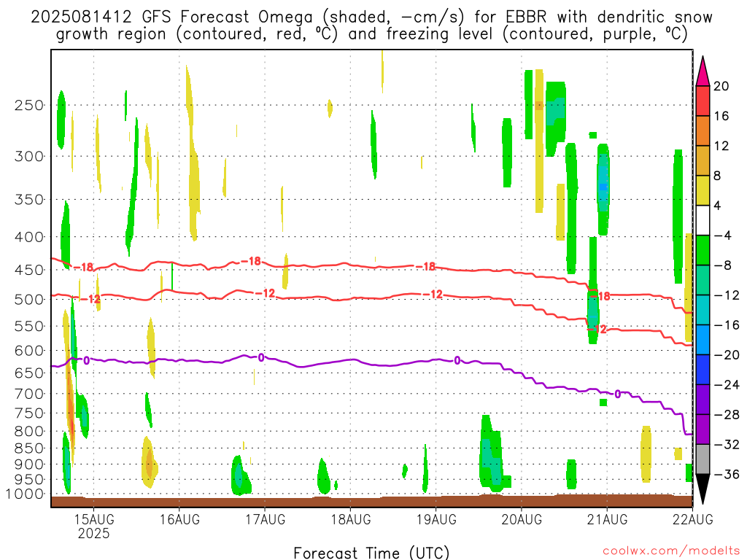
Task: Click the 700 pressure level label
Action: [29, 394]
